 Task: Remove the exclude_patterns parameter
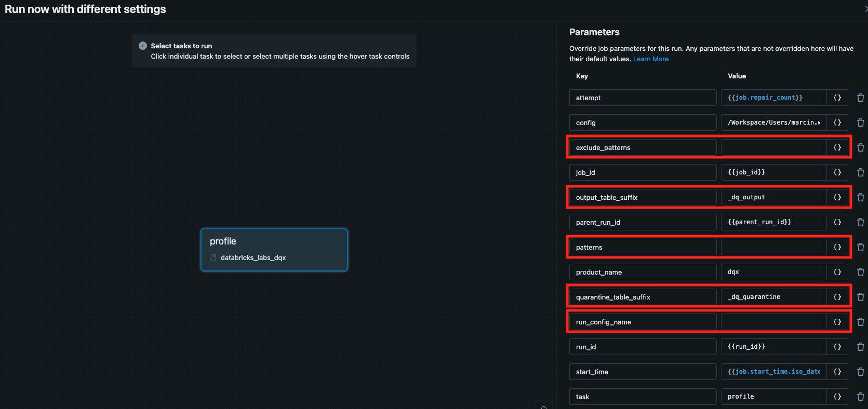click(x=860, y=147)
